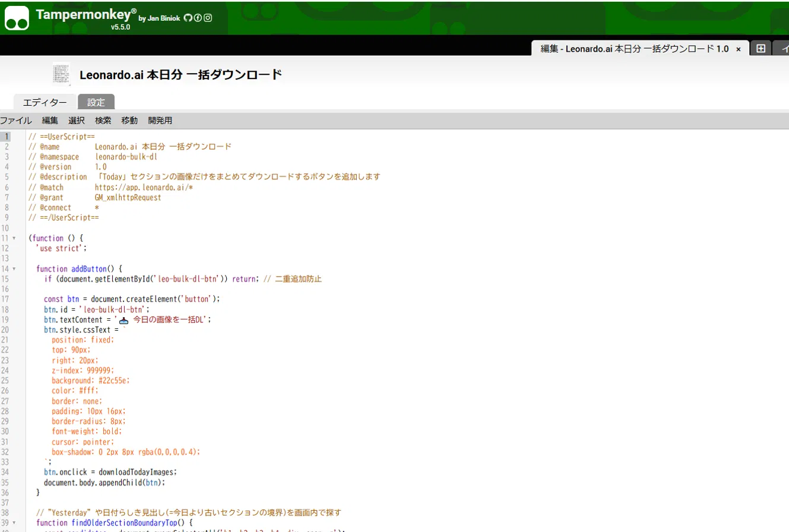Viewport: 789px width, 532px height.
Task: Click the background color line #22c55e in code
Action: (90, 380)
